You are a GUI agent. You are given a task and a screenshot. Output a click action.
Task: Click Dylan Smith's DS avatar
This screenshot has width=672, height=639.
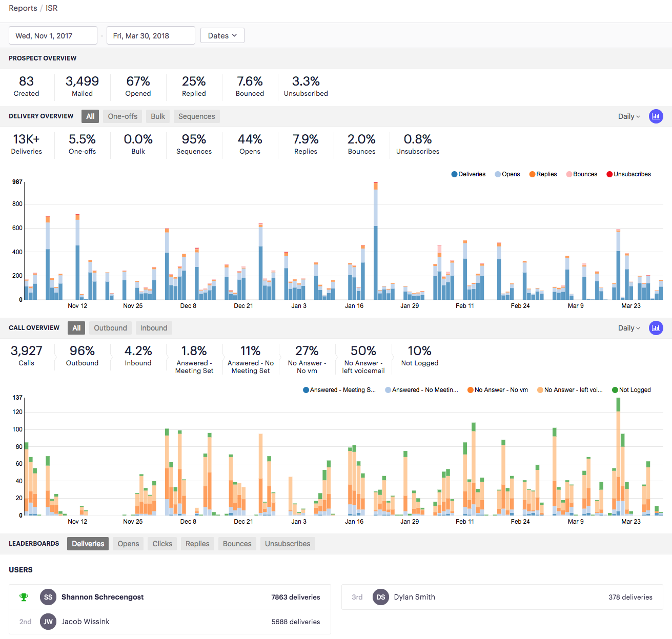point(381,597)
